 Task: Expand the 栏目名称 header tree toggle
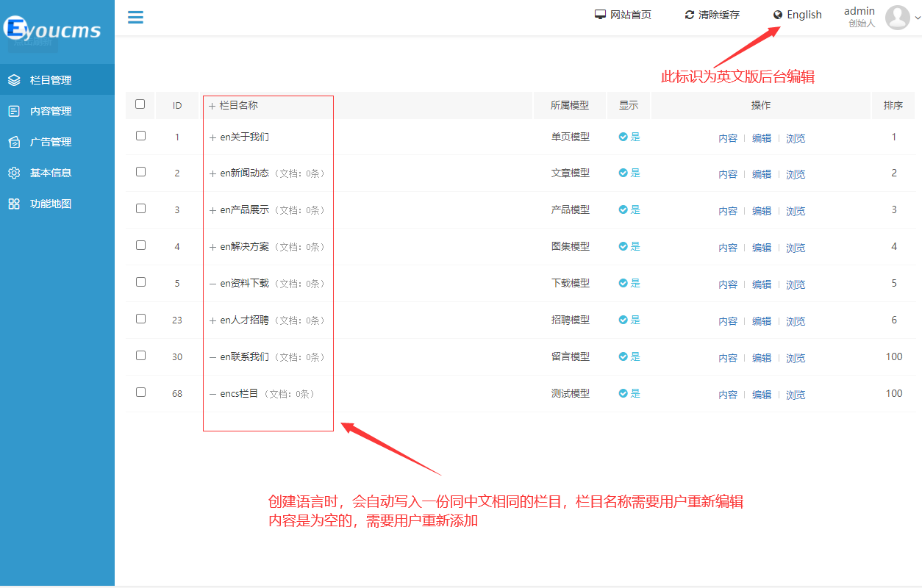pyautogui.click(x=212, y=104)
